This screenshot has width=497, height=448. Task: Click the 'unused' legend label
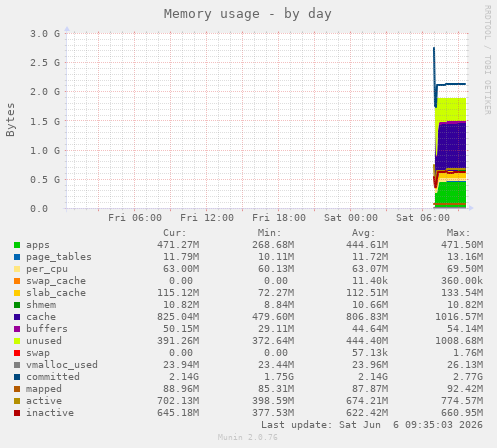click(x=44, y=341)
